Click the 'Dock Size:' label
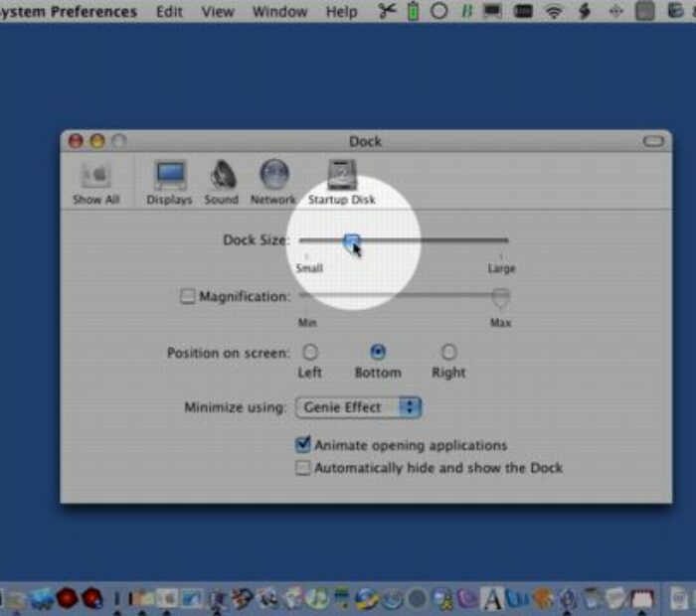This screenshot has height=616, width=696. [x=257, y=239]
